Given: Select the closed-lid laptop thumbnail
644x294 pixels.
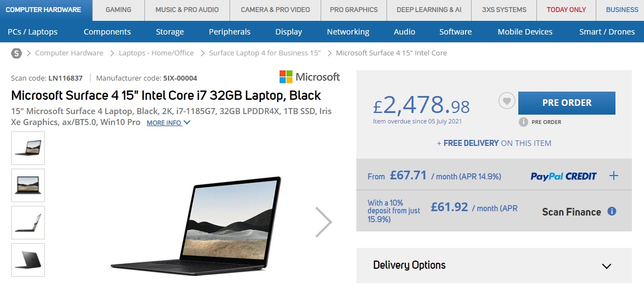Looking at the screenshot, I should [28, 260].
